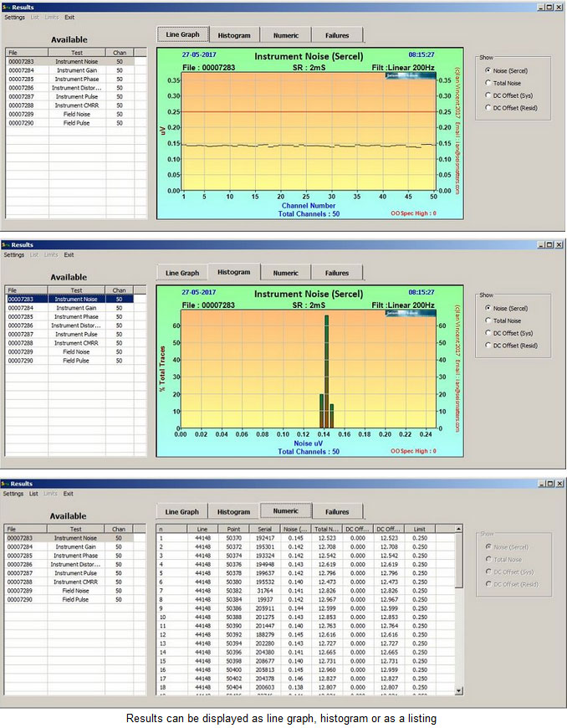Click Results window icon in top title bar
The image size is (567, 728).
pos(6,7)
